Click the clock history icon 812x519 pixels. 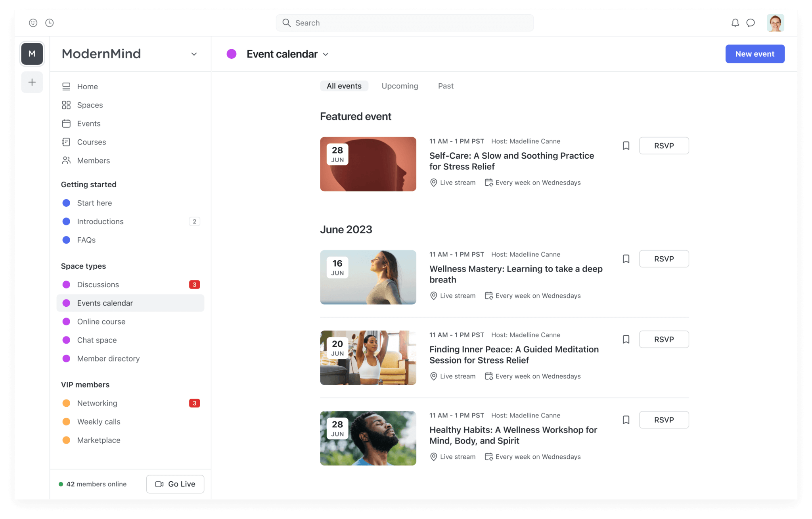coord(50,23)
